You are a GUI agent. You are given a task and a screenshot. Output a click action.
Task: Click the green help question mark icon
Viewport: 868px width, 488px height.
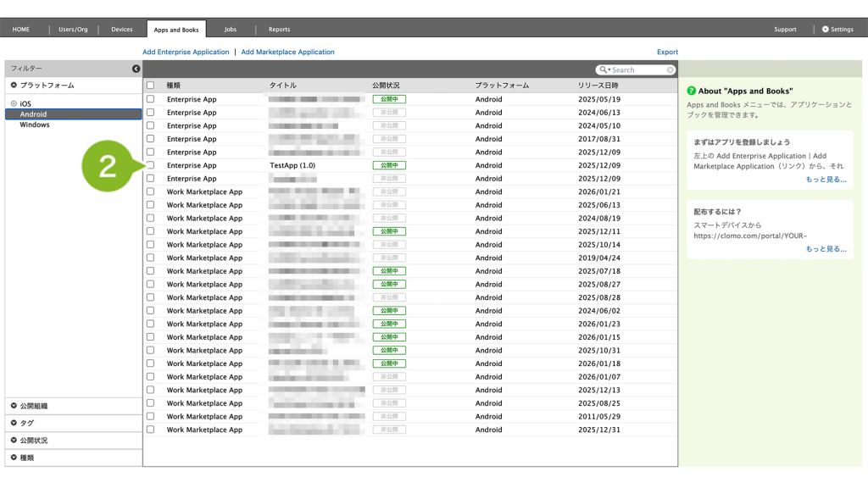click(692, 91)
